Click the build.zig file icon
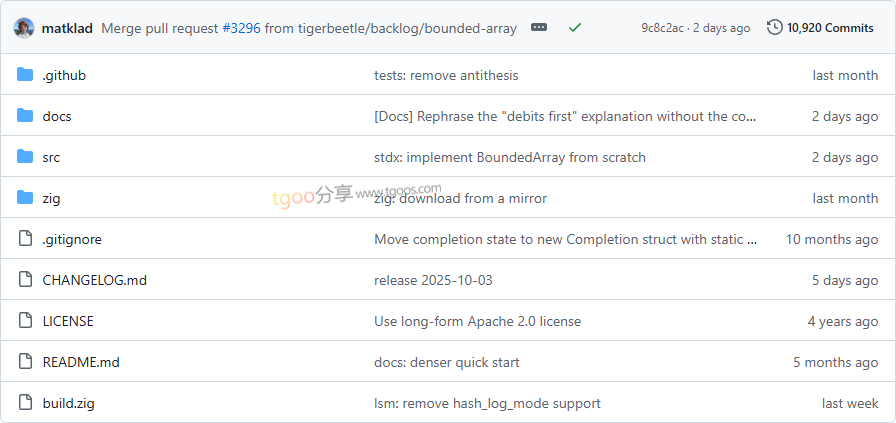Image resolution: width=896 pixels, height=423 pixels. click(25, 403)
